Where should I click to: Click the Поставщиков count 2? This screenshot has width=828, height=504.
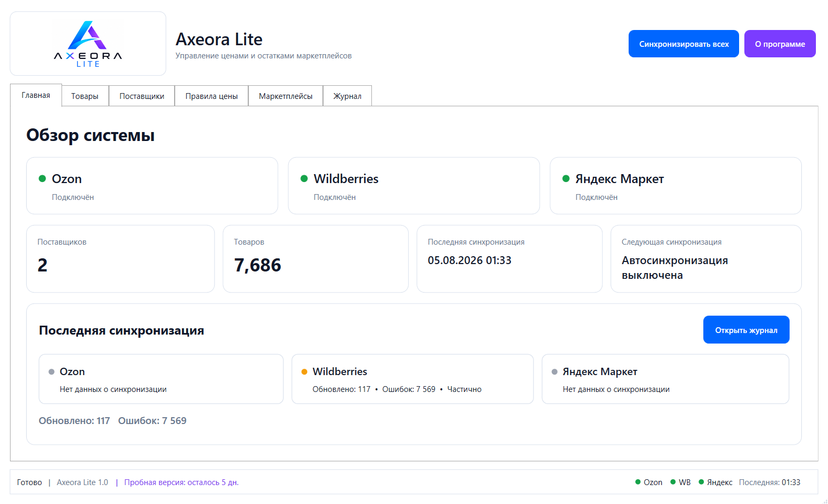(x=43, y=265)
